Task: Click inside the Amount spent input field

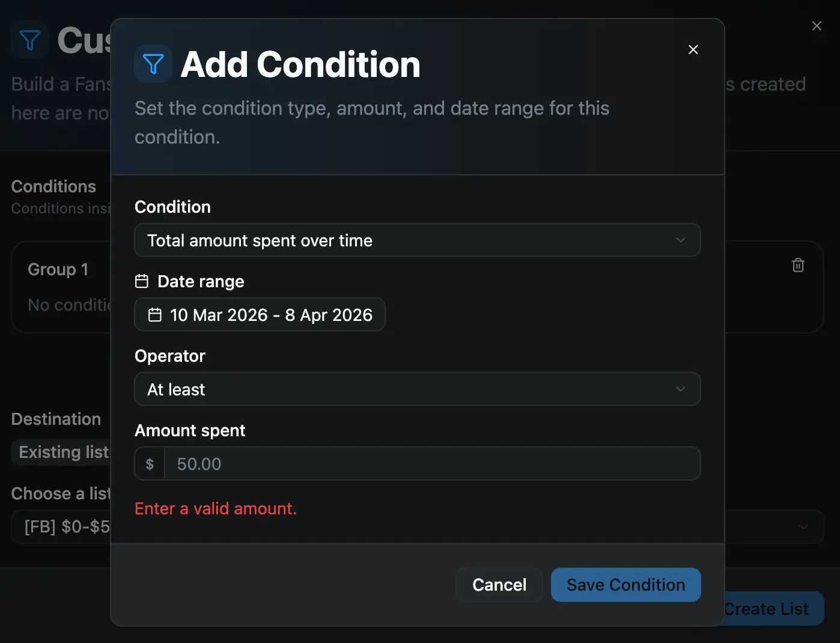Action: [x=421, y=463]
